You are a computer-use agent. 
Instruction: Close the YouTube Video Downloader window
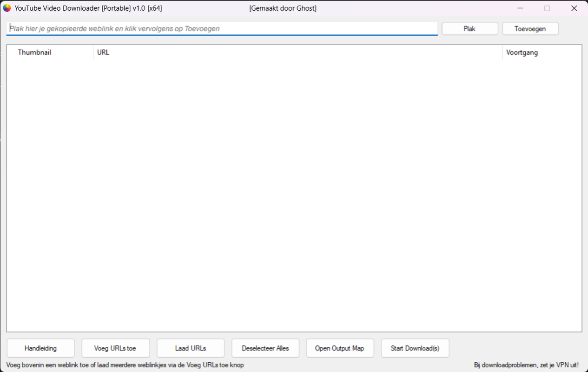pyautogui.click(x=574, y=8)
